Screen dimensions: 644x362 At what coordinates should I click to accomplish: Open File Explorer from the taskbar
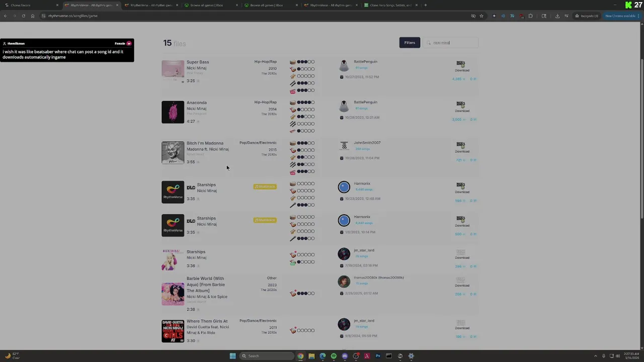pos(311,356)
